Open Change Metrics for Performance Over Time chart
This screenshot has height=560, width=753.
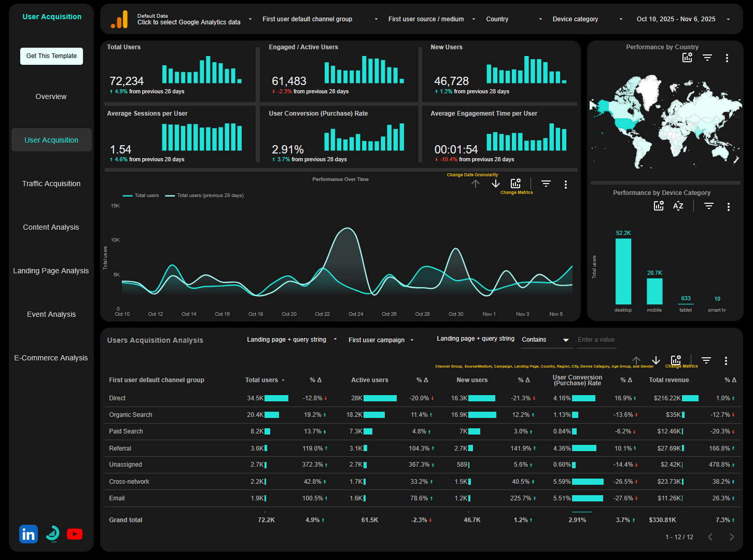click(515, 183)
